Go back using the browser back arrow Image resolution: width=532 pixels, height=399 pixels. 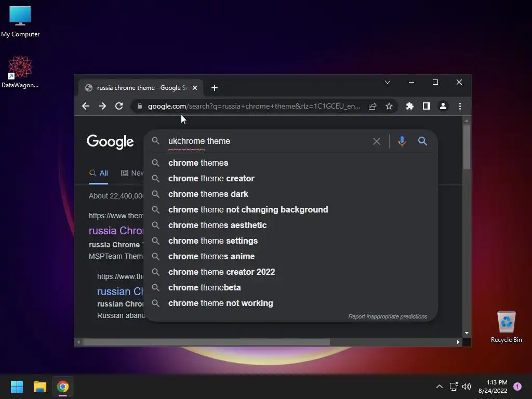click(x=86, y=106)
